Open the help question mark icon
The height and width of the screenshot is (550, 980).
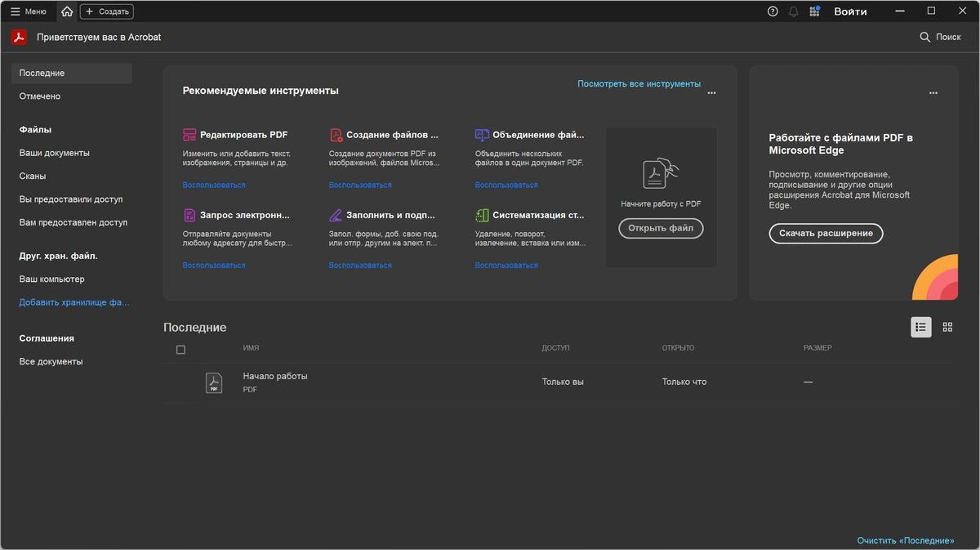(773, 11)
